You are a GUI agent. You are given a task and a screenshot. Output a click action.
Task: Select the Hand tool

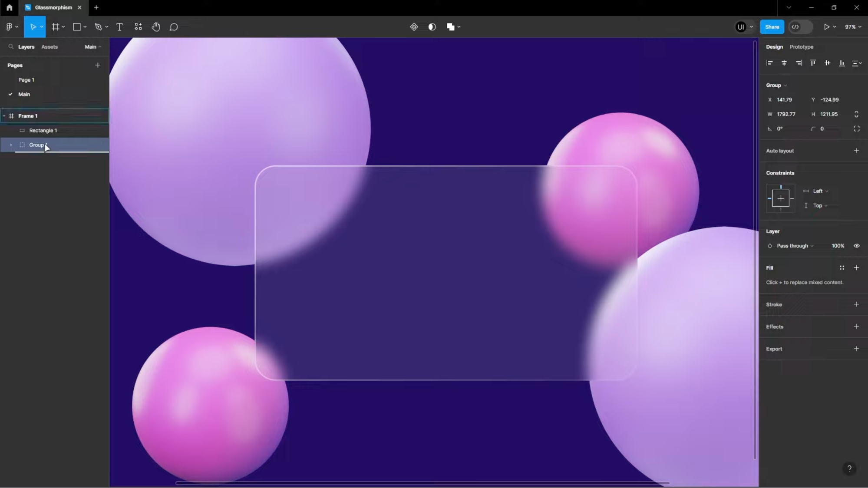[x=156, y=27]
